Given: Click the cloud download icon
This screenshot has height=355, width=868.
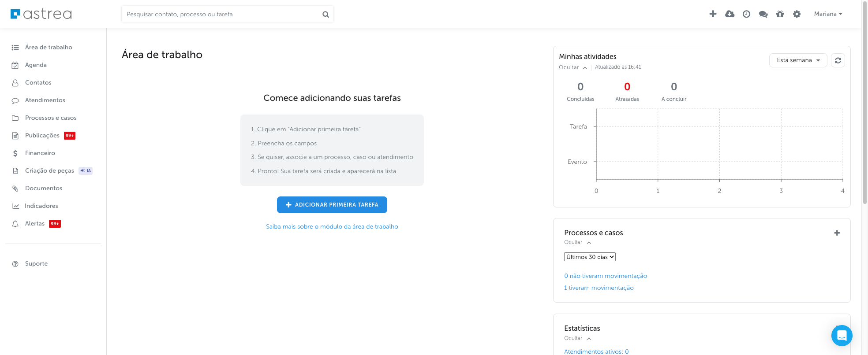Looking at the screenshot, I should [x=730, y=14].
